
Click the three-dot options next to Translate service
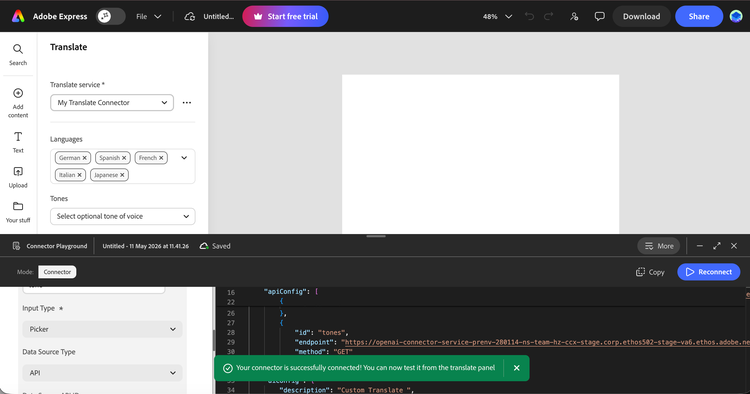pos(187,102)
